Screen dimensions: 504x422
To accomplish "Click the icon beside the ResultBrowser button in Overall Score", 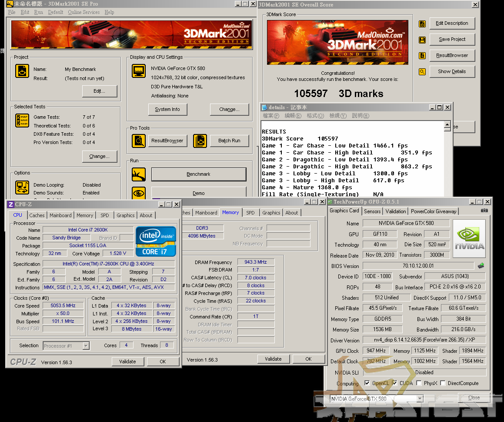I will click(422, 56).
